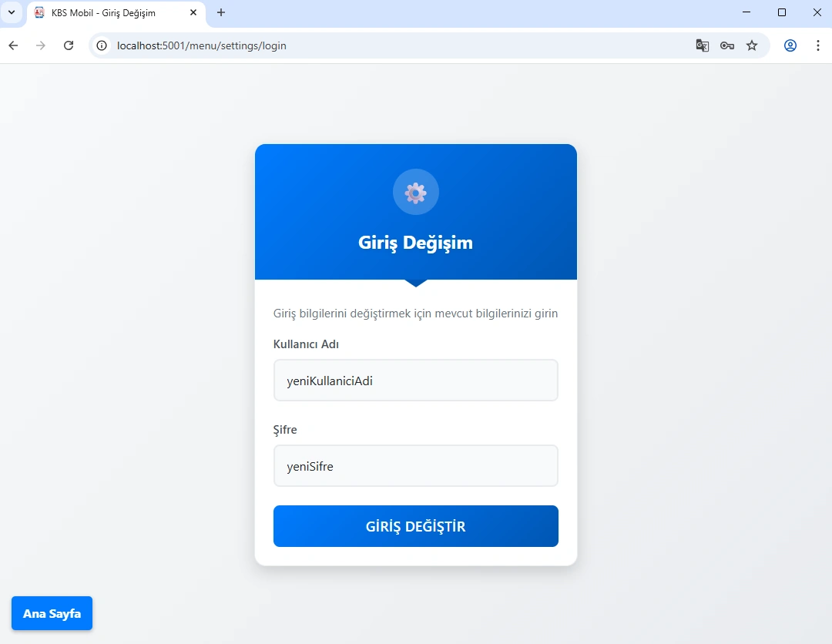Click the GİRİŞ DEĞİŞTİR button
This screenshot has height=644, width=832.
415,526
